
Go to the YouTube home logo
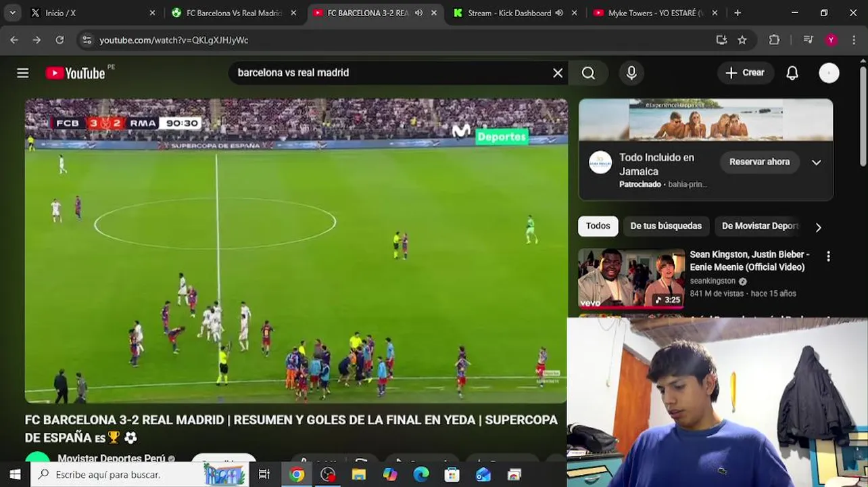pos(75,73)
